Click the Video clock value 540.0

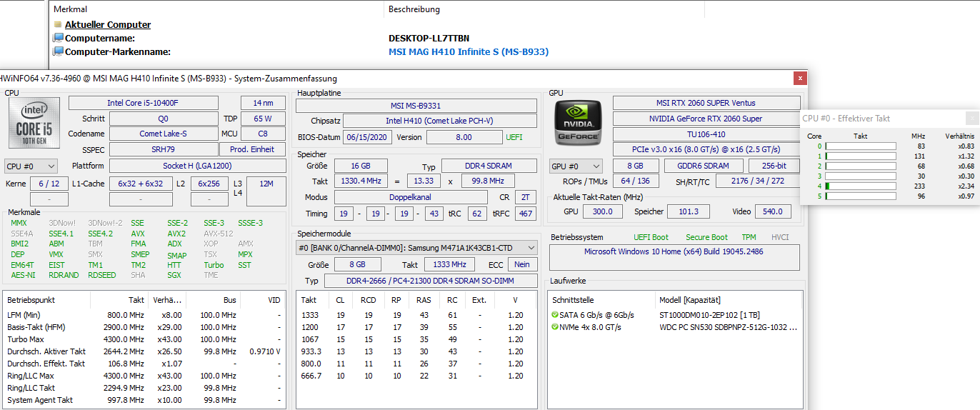coord(772,211)
